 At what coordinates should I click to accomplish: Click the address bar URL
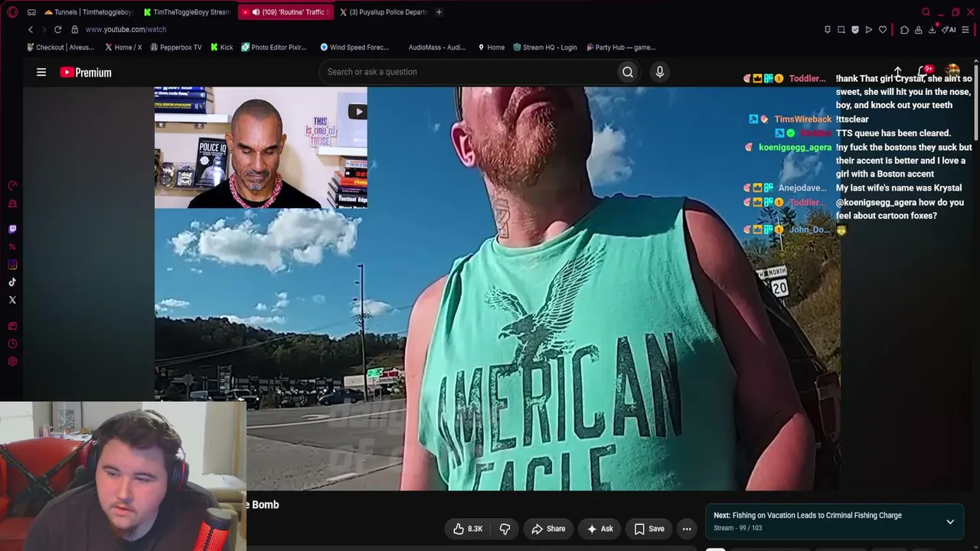tap(126, 29)
